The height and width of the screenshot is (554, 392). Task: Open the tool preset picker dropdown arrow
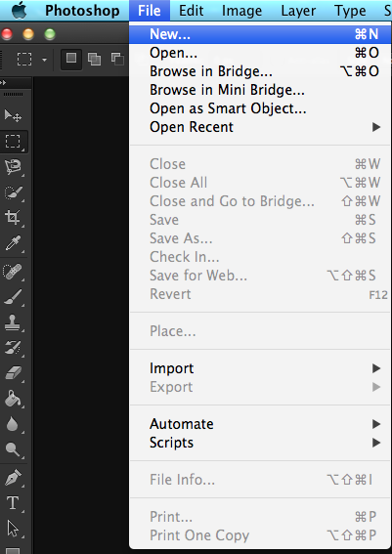[x=44, y=60]
